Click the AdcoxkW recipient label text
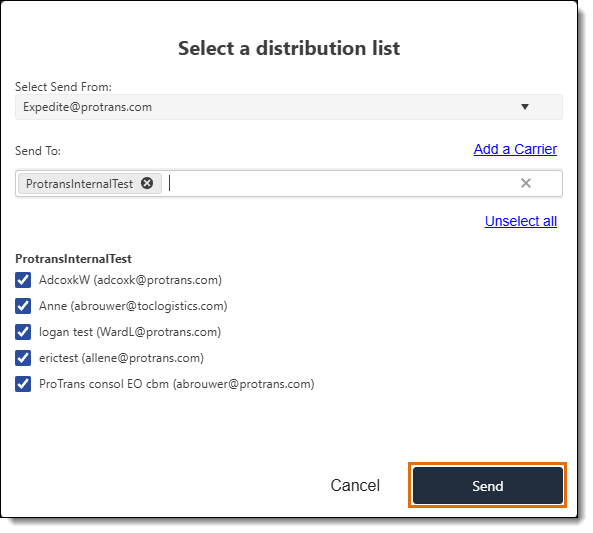593x533 pixels. pyautogui.click(x=130, y=280)
